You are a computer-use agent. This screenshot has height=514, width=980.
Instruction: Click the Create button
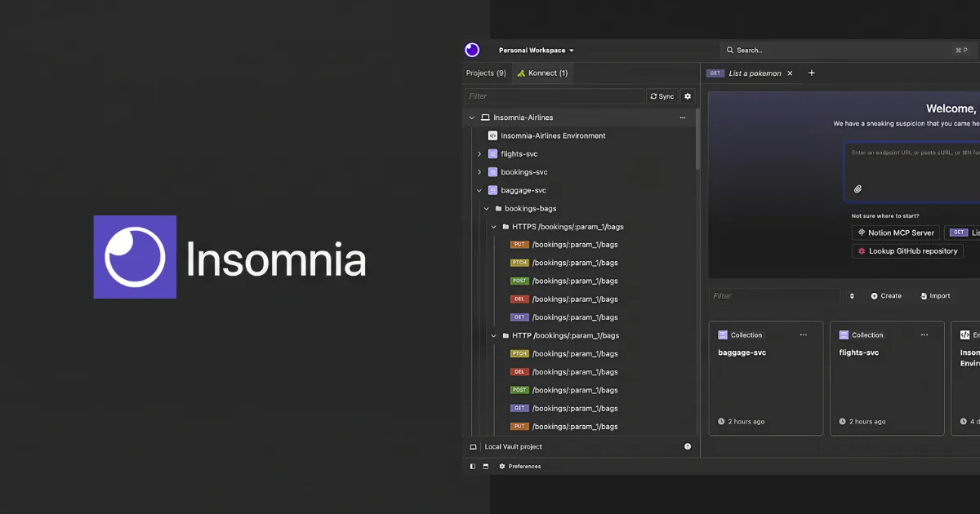coord(886,296)
